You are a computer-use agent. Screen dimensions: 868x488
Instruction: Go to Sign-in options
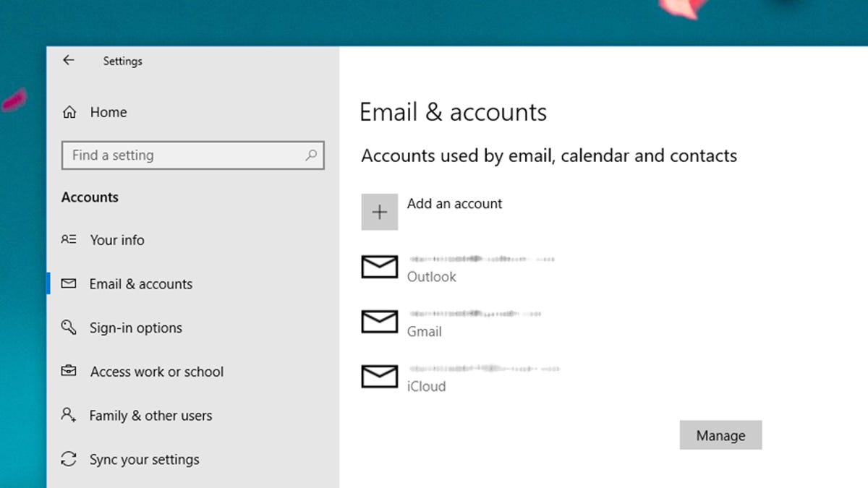tap(136, 328)
